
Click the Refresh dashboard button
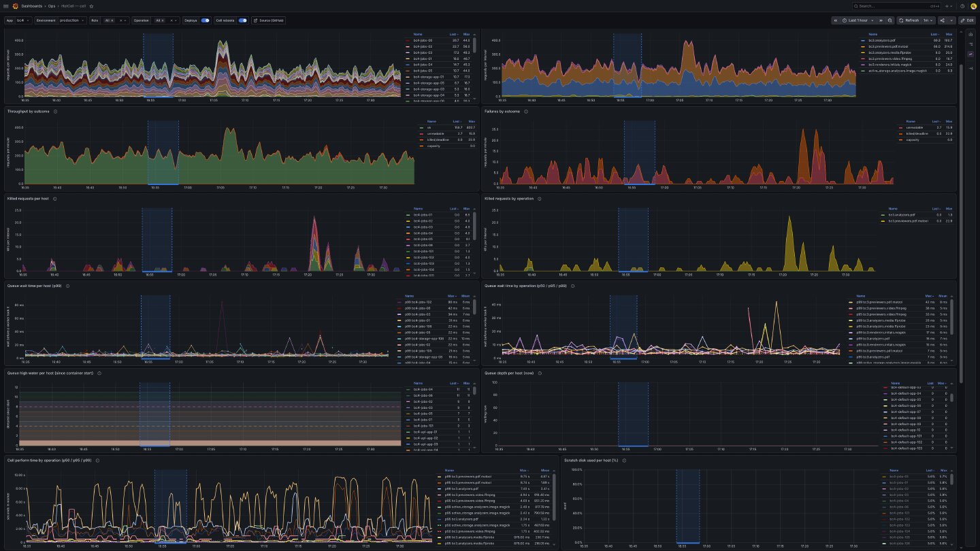pos(909,20)
